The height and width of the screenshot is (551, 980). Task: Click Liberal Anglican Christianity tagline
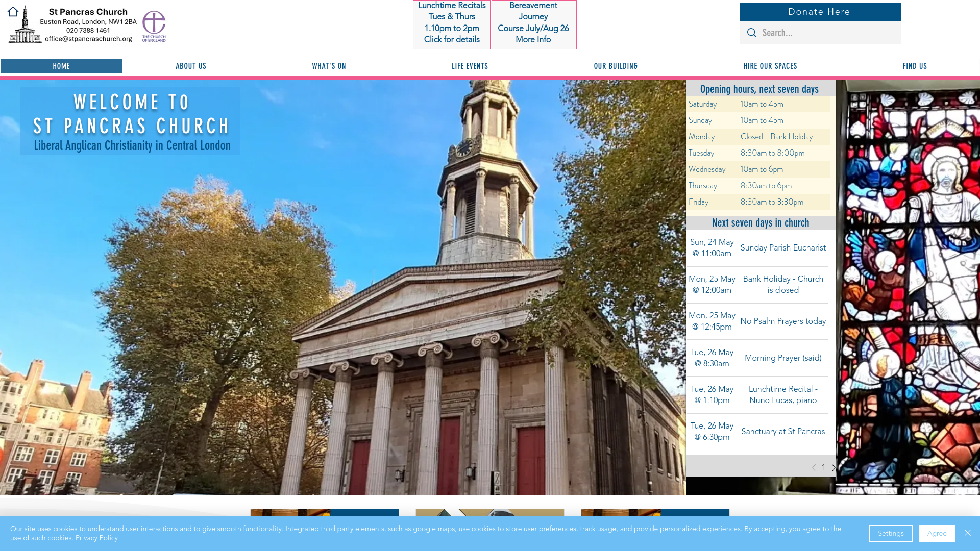(x=132, y=146)
